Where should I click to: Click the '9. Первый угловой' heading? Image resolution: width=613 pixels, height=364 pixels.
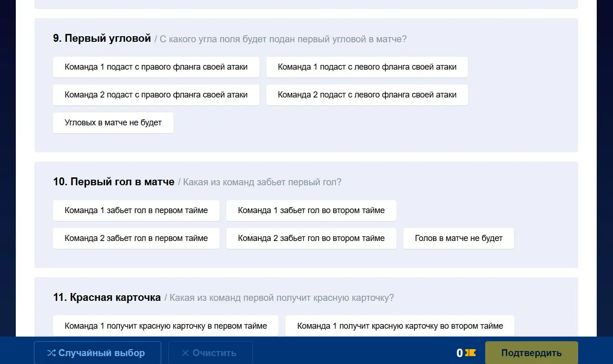(x=102, y=39)
